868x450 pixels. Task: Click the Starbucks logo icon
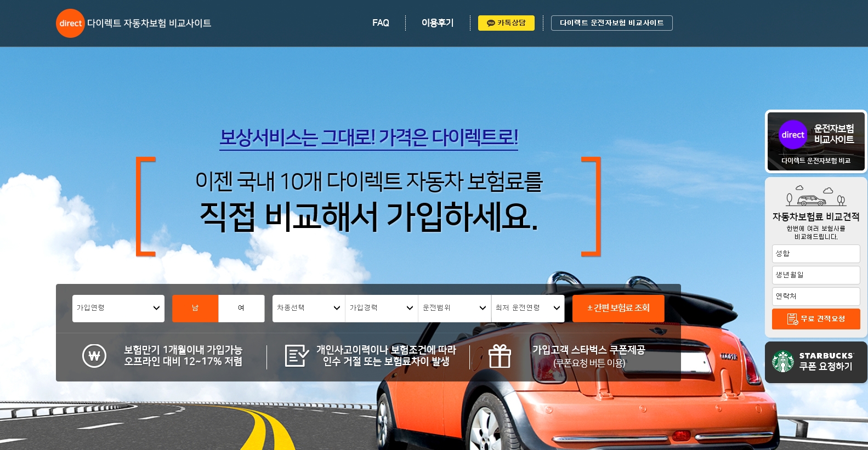(783, 362)
